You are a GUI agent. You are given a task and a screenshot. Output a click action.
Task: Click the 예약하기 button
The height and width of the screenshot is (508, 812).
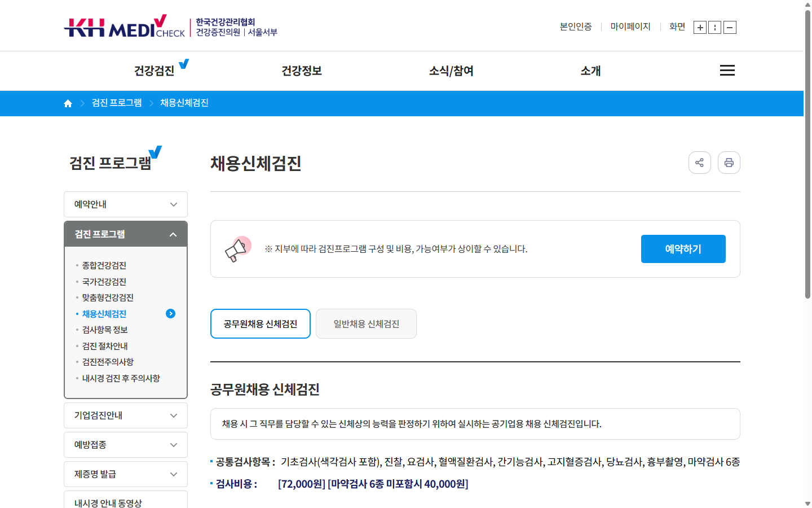coord(683,249)
